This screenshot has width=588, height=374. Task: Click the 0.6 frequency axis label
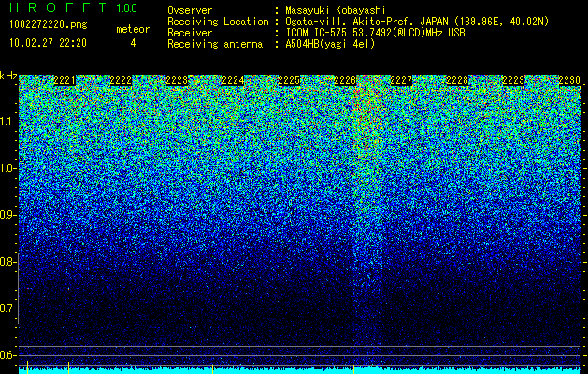[x=7, y=355]
